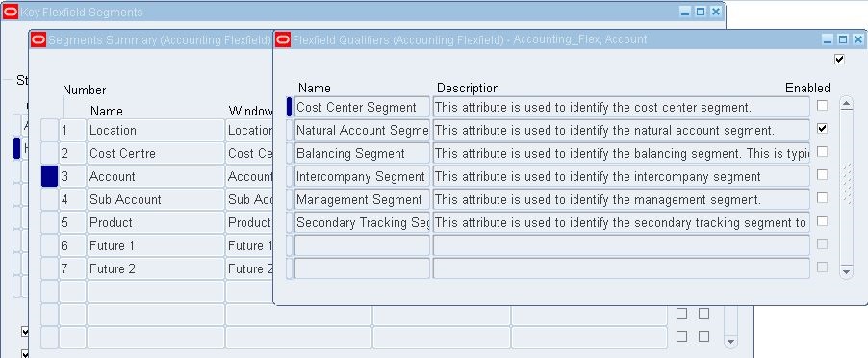Click the qualifiers list scroll-up arrow
868x358 pixels.
click(x=846, y=104)
